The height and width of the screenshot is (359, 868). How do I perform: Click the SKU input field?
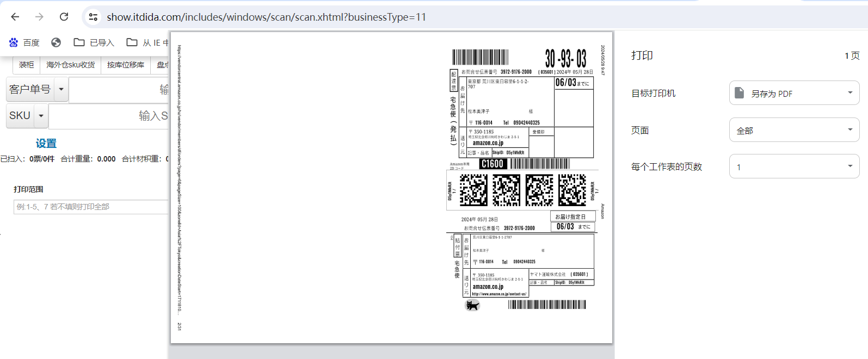pos(109,116)
